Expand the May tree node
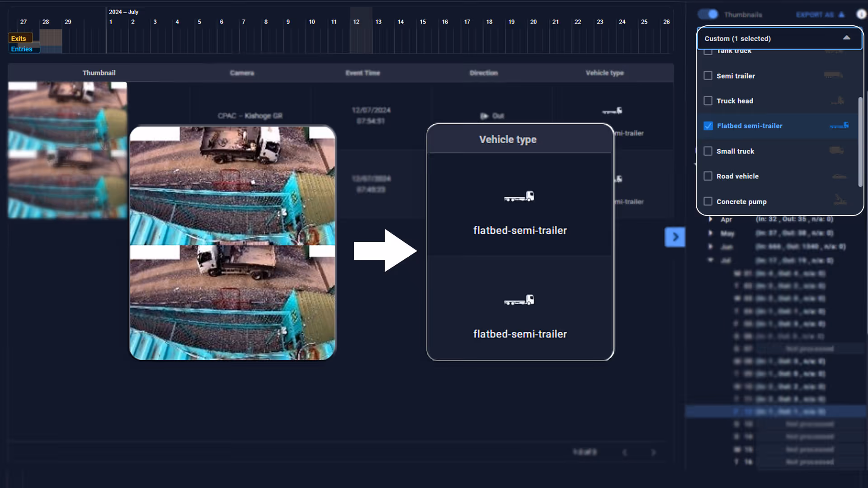 tap(711, 233)
